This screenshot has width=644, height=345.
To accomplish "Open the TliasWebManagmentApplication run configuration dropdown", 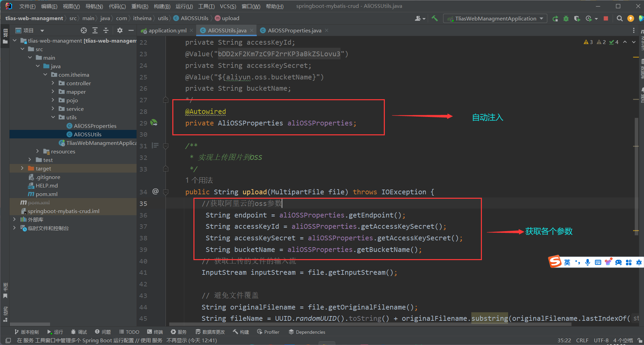I will pos(495,18).
